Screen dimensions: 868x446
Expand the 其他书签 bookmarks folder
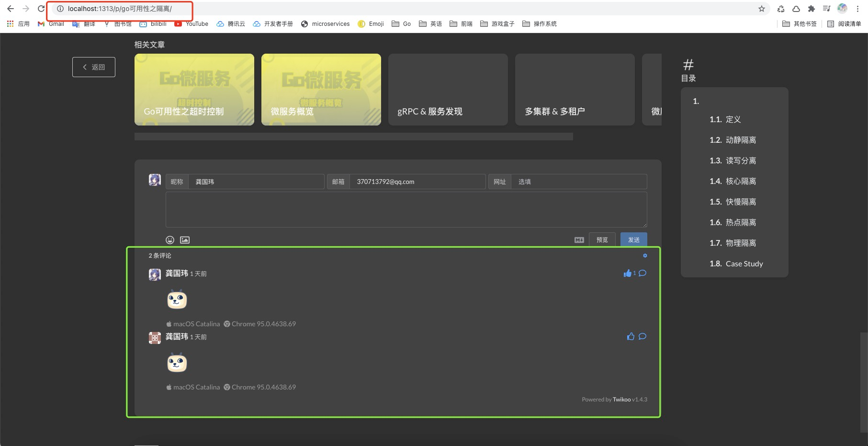tap(799, 23)
